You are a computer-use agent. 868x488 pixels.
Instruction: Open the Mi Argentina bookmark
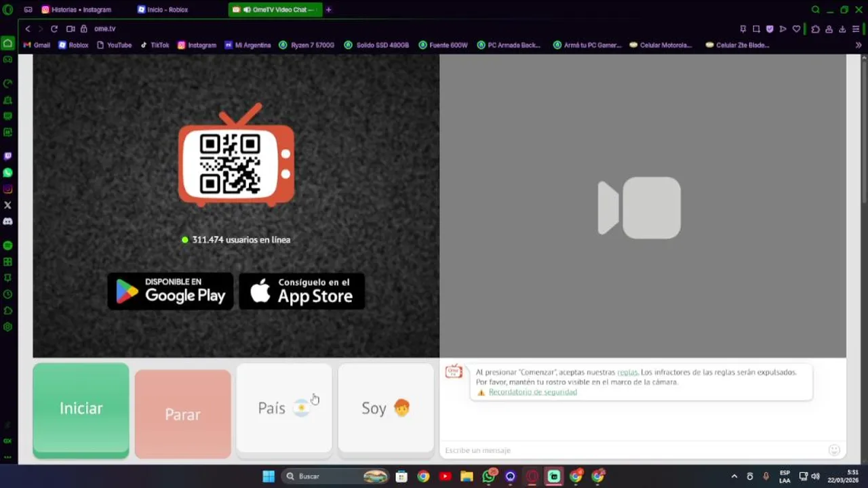point(248,45)
